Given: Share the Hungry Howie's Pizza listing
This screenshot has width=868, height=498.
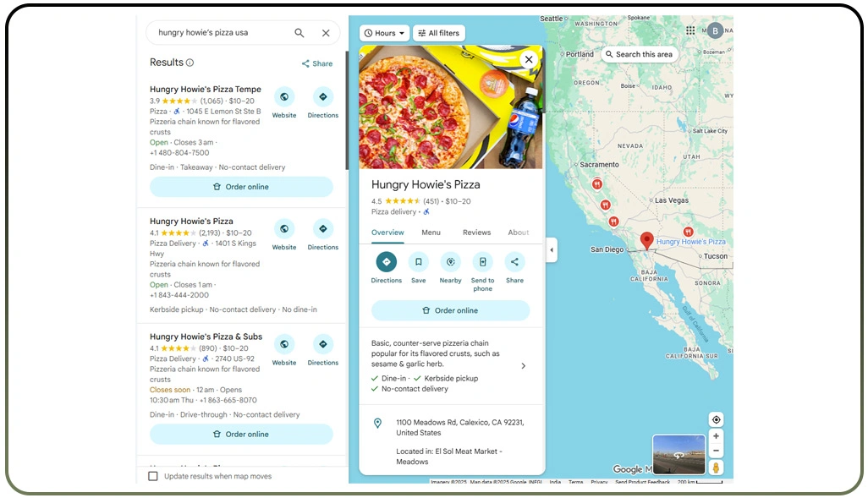Looking at the screenshot, I should [x=514, y=263].
